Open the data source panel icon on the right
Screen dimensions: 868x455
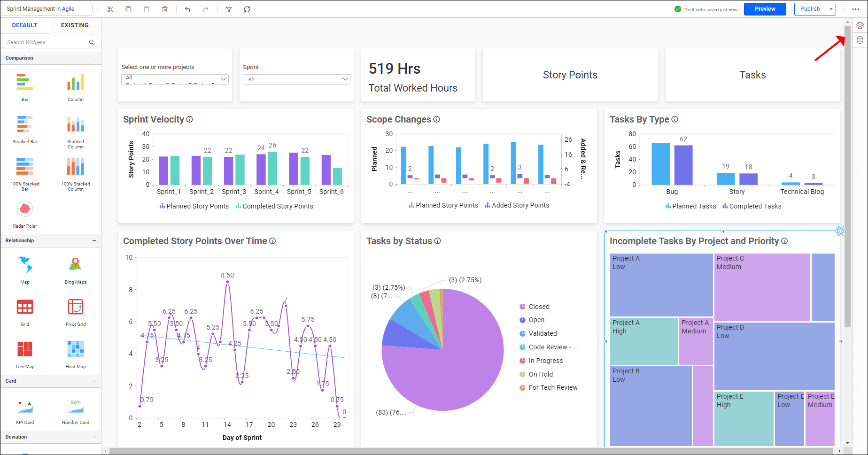point(860,39)
